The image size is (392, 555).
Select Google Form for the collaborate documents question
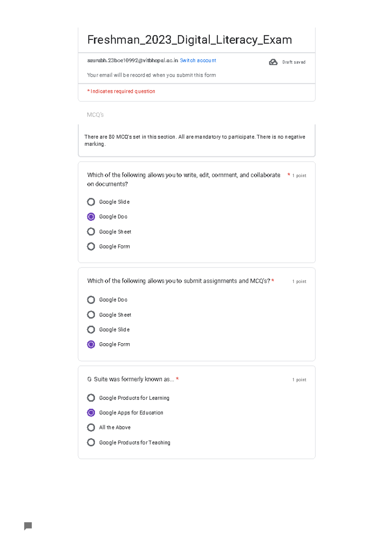91,246
